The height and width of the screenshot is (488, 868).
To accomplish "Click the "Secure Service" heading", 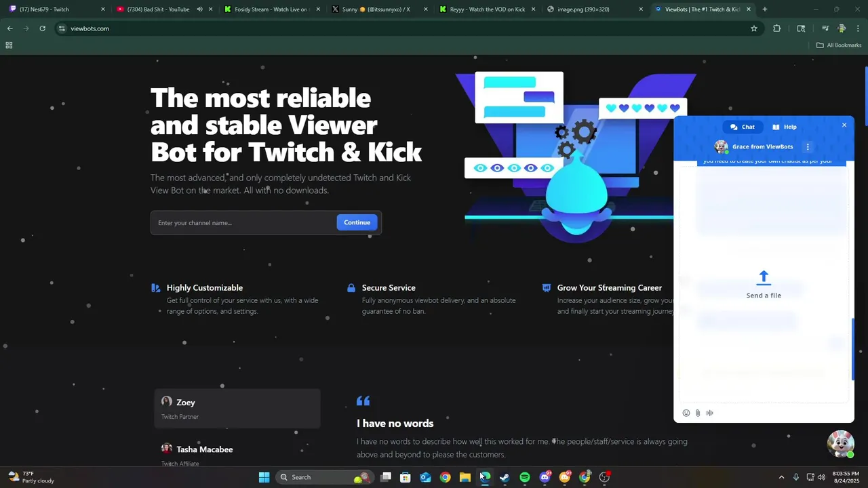I will (x=389, y=288).
